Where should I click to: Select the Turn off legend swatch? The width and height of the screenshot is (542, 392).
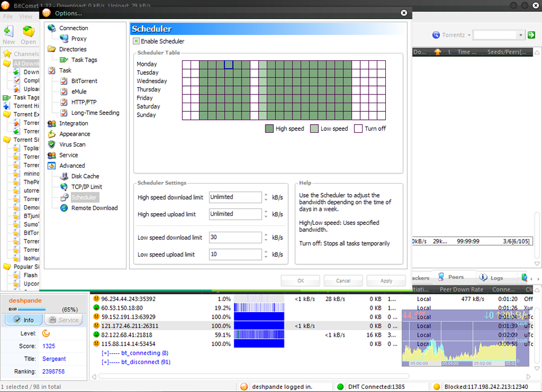[x=358, y=128]
